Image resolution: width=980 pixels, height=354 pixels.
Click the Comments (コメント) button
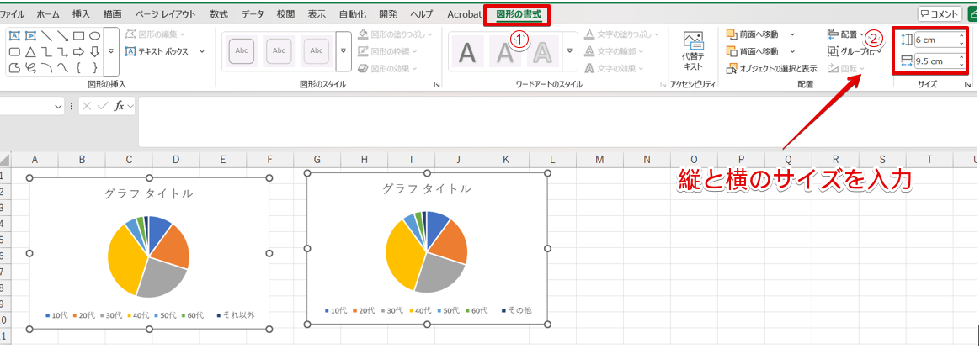point(940,13)
